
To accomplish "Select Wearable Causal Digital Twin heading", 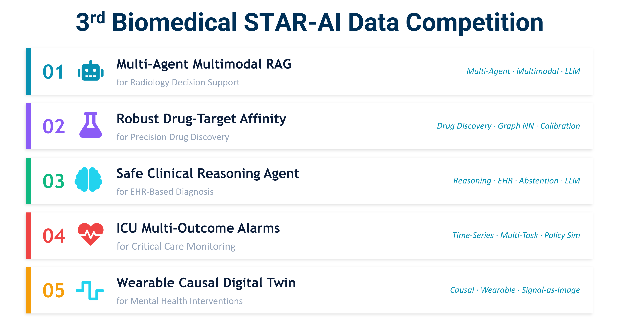I will (x=206, y=283).
